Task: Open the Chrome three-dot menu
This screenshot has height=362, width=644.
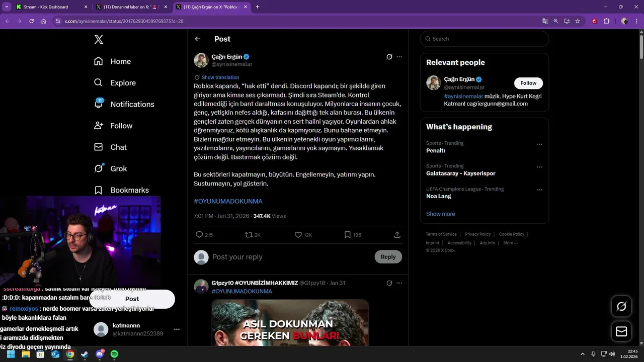Action: point(636,21)
